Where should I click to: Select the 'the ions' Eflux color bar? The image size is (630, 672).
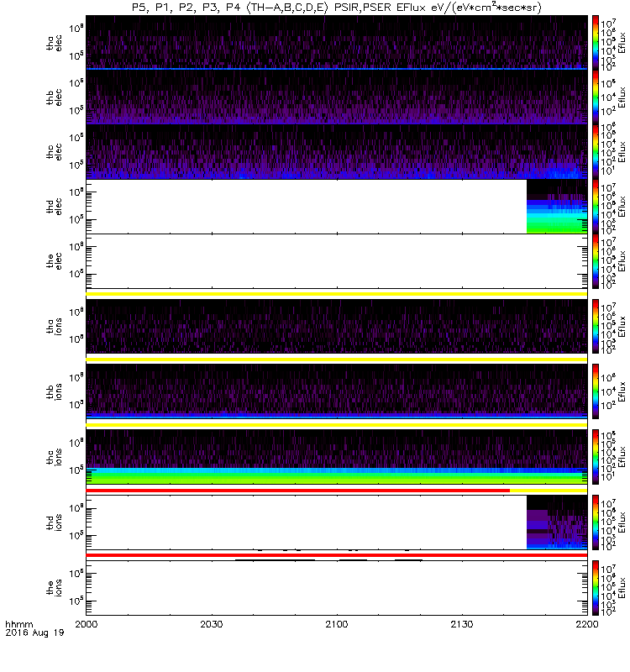596,587
